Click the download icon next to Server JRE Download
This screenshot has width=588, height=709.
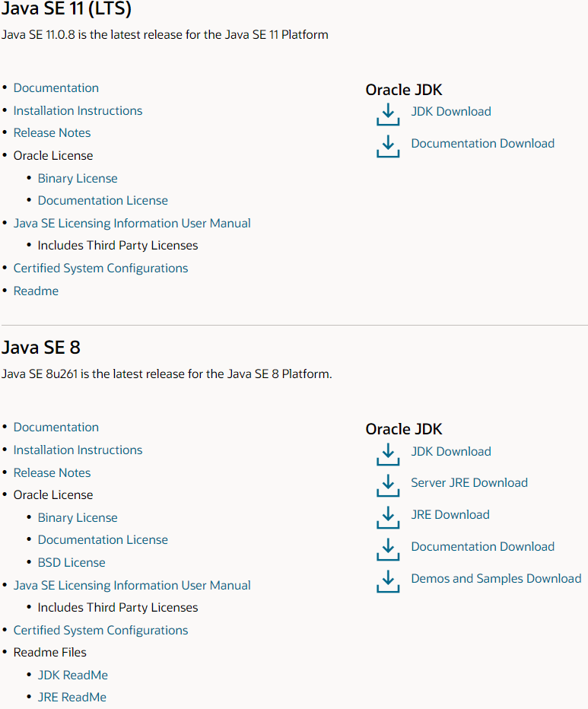388,485
